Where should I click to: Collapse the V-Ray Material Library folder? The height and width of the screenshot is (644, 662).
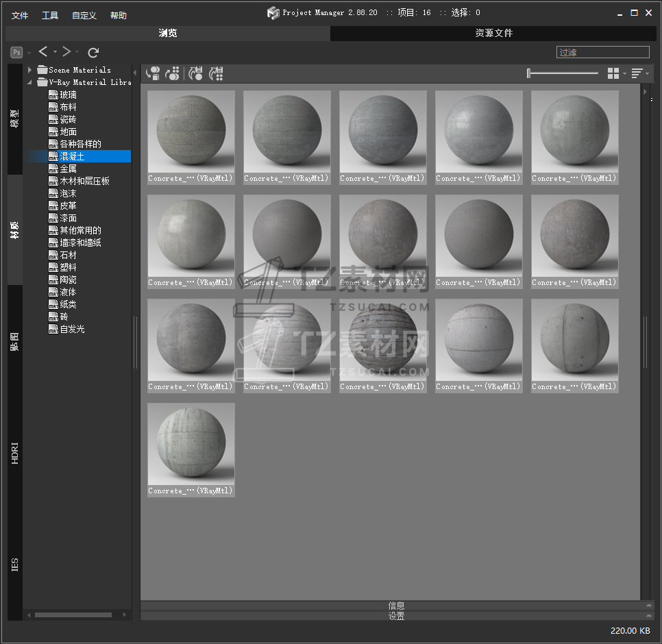point(30,82)
